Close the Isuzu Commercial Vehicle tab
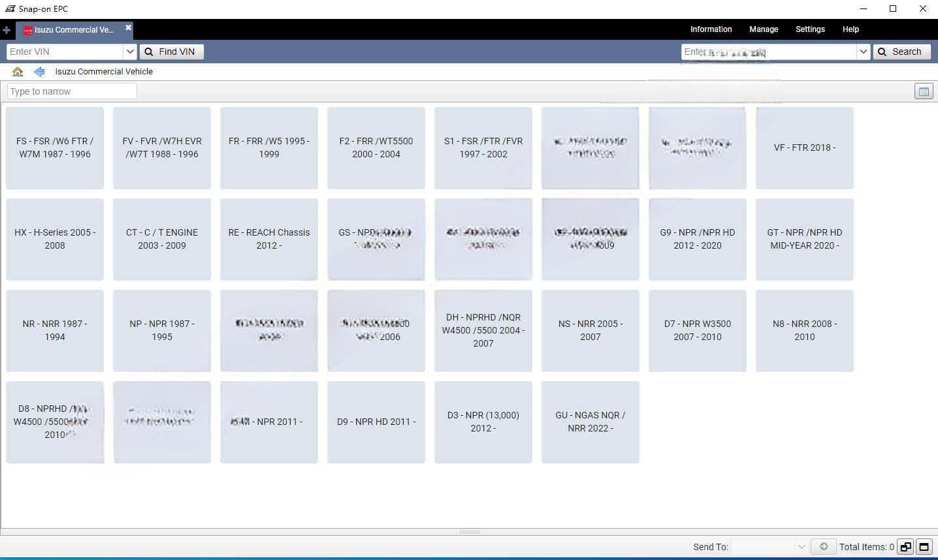The height and width of the screenshot is (560, 938). coord(128,27)
